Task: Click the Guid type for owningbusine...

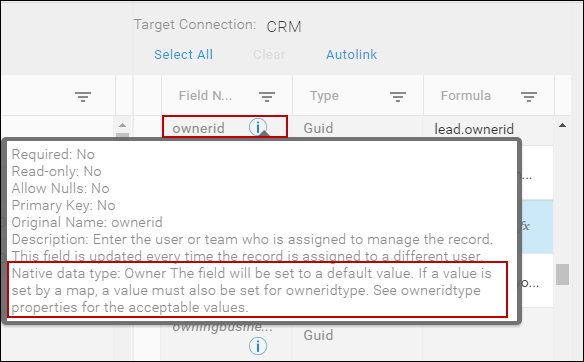Action: [x=318, y=335]
